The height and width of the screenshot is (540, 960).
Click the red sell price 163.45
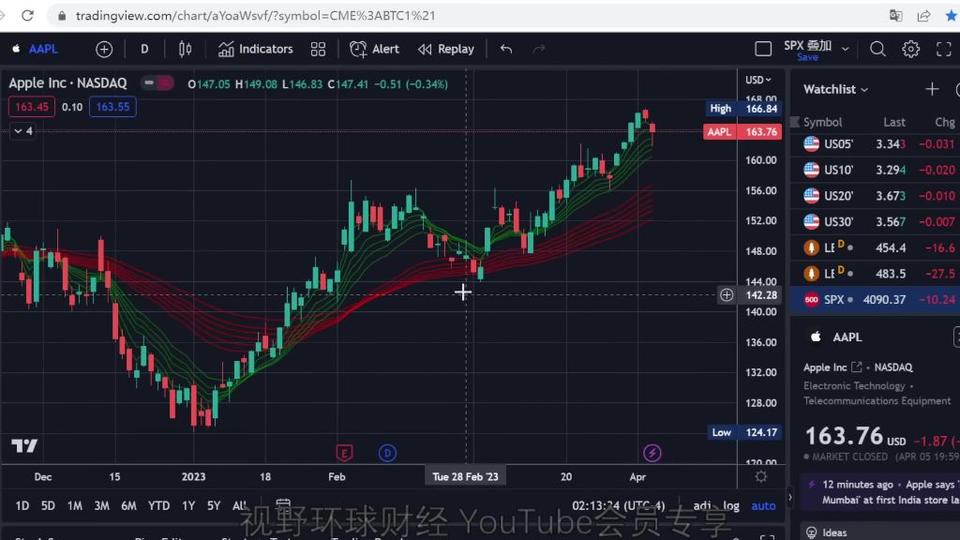[32, 107]
